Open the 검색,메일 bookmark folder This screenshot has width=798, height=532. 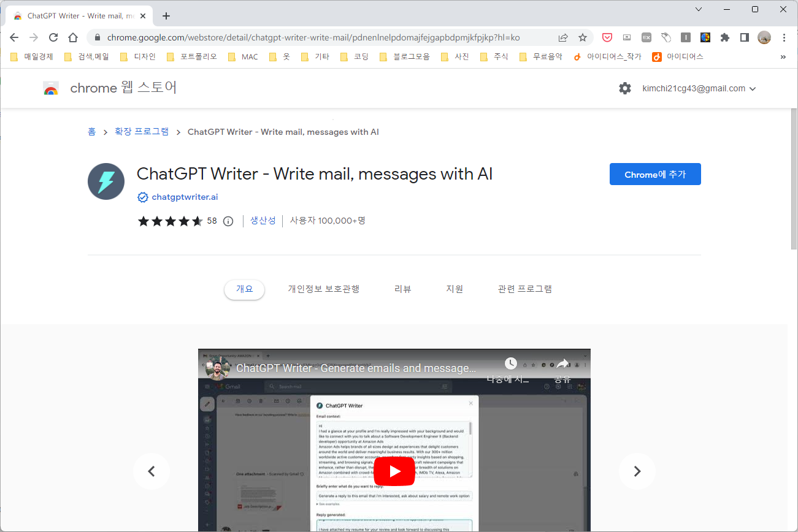pyautogui.click(x=86, y=56)
